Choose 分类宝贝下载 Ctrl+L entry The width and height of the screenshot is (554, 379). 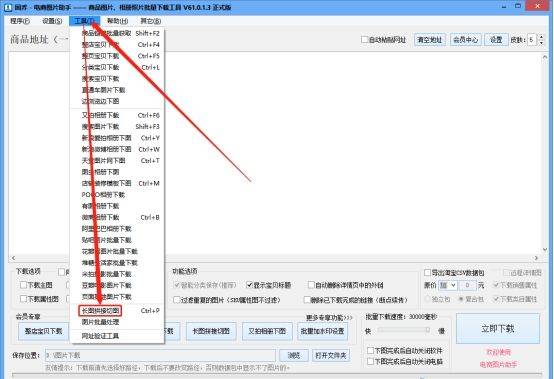pos(118,67)
